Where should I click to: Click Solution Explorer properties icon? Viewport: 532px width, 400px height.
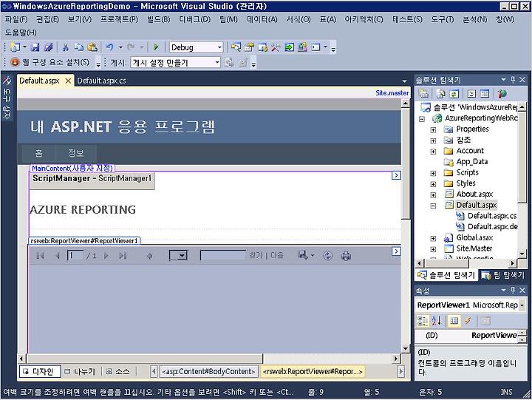423,94
